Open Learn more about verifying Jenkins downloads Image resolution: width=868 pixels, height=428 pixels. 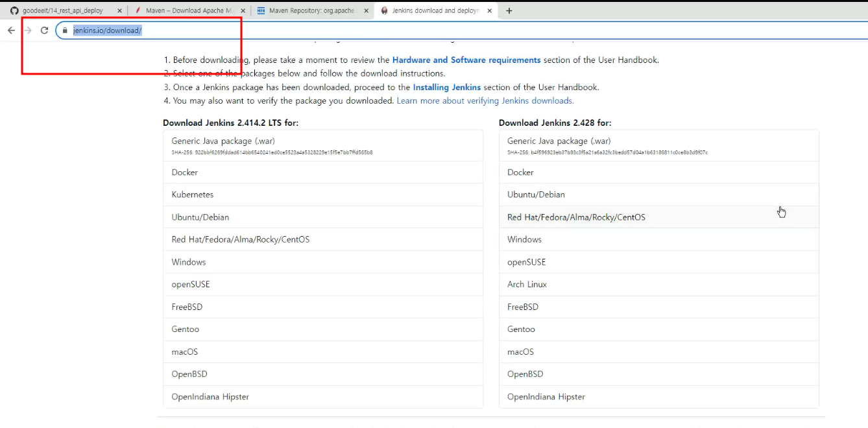(x=485, y=101)
